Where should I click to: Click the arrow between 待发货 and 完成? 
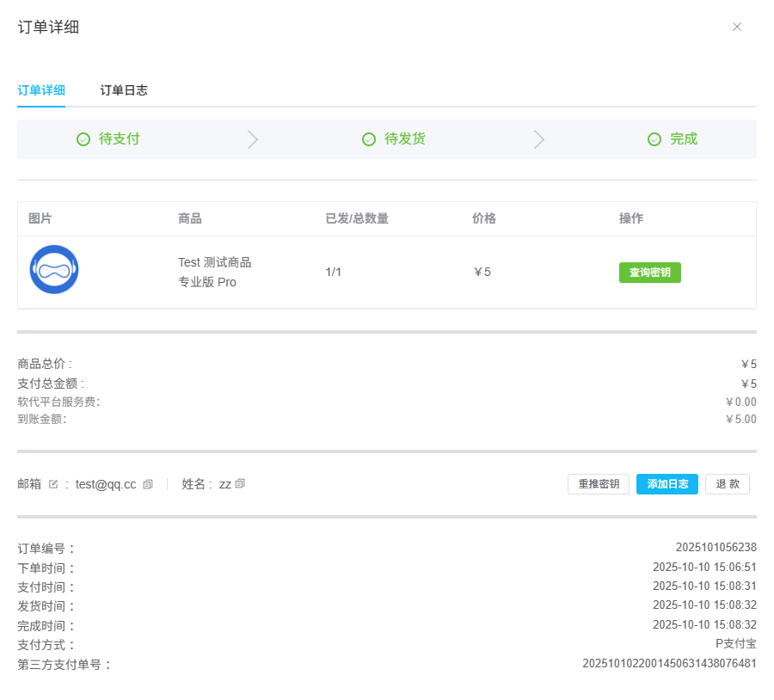point(539,139)
